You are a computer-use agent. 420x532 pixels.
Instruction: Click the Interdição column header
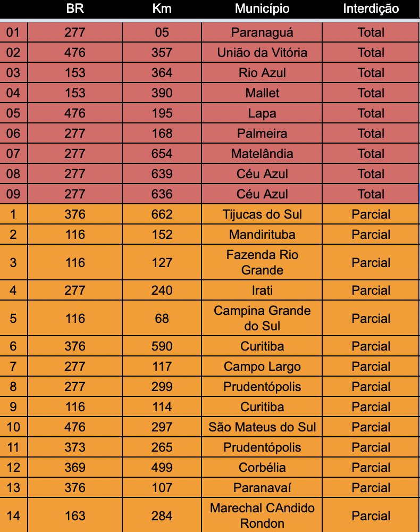371,9
